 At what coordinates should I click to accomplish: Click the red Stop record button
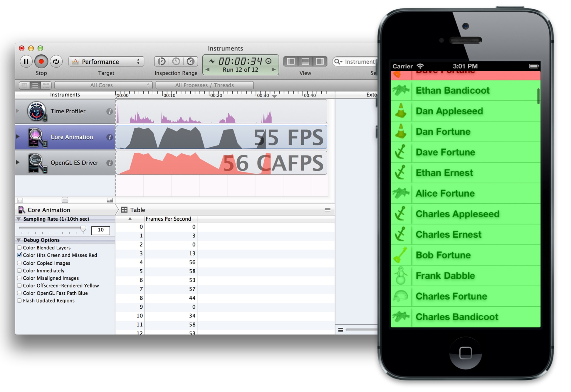(x=41, y=61)
